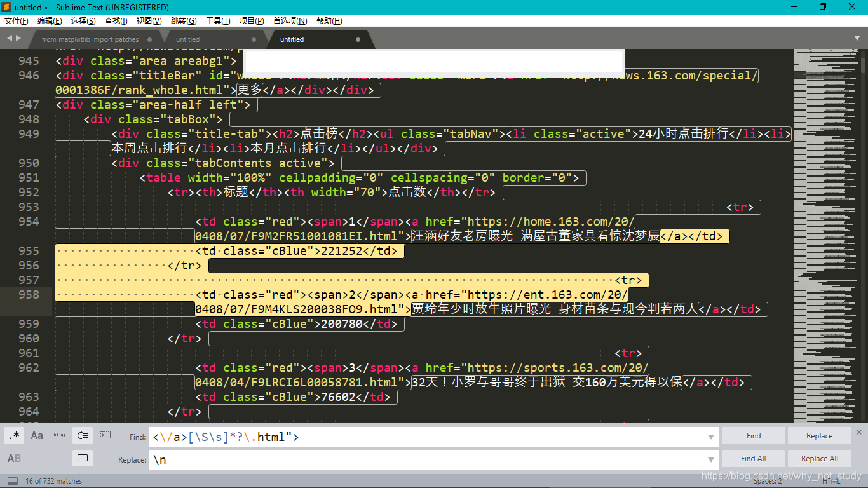Screen dimensions: 868x488
Task: Toggle the whole word quotes option
Action: (60, 435)
